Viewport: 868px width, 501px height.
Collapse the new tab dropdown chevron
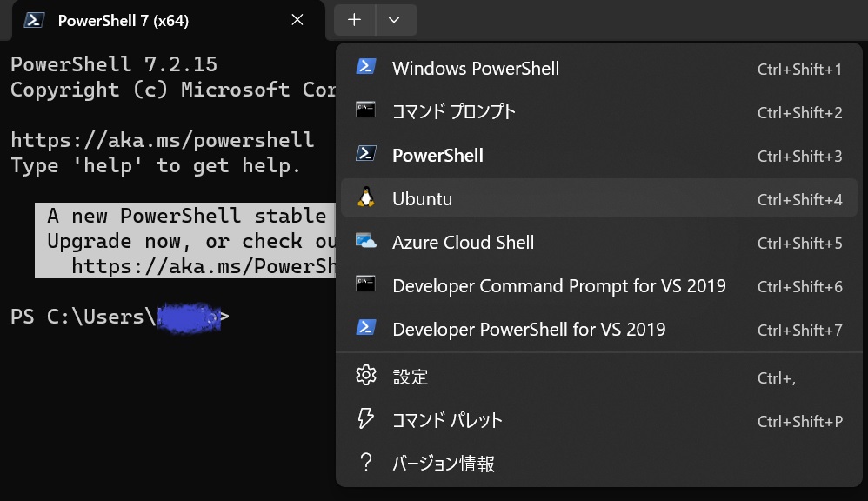pyautogui.click(x=394, y=20)
